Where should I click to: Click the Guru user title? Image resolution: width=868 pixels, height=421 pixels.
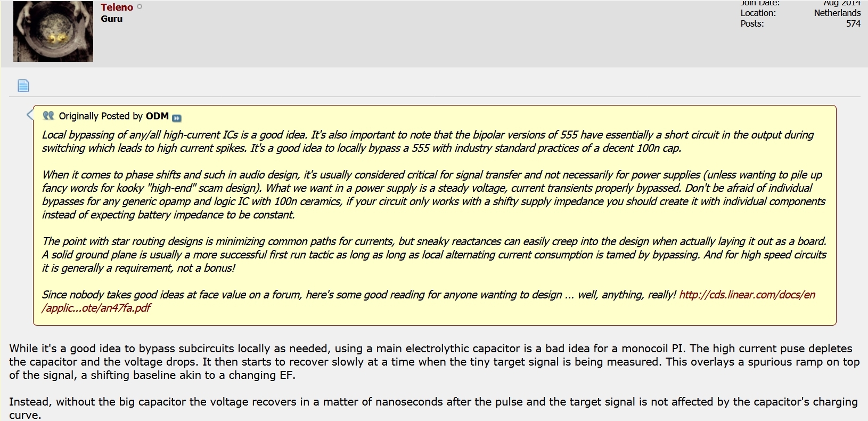[x=112, y=19]
